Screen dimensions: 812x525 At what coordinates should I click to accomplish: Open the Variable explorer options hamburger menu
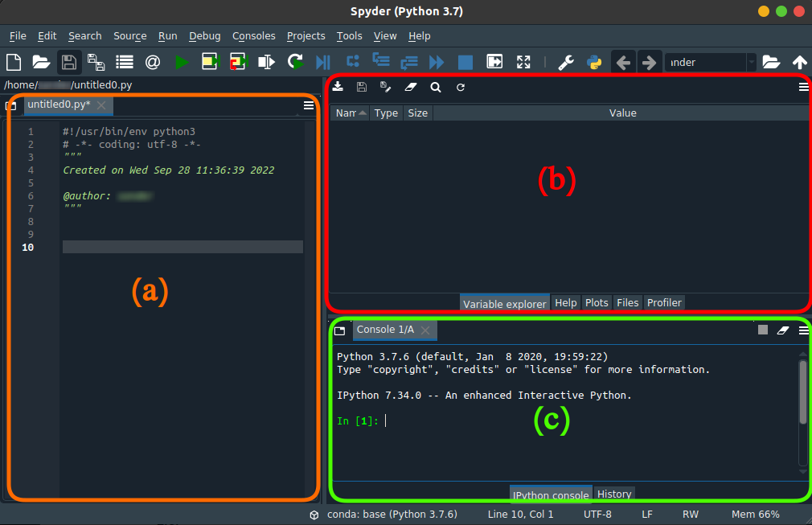pos(803,87)
